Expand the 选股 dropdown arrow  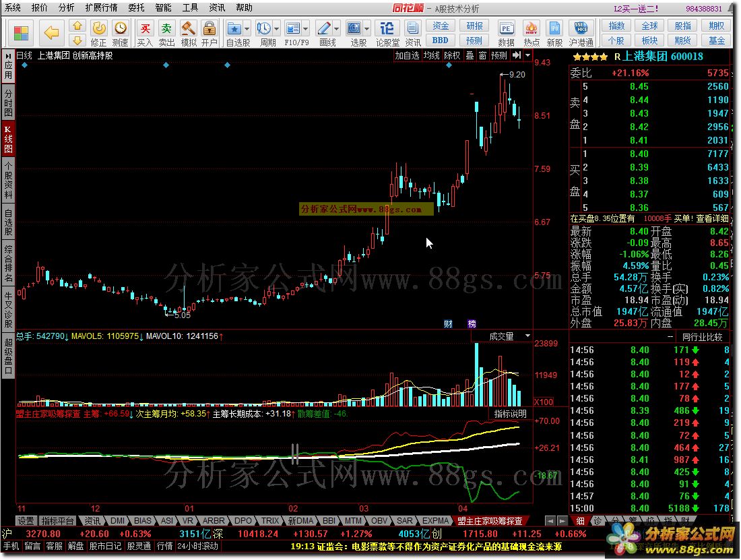pos(366,29)
